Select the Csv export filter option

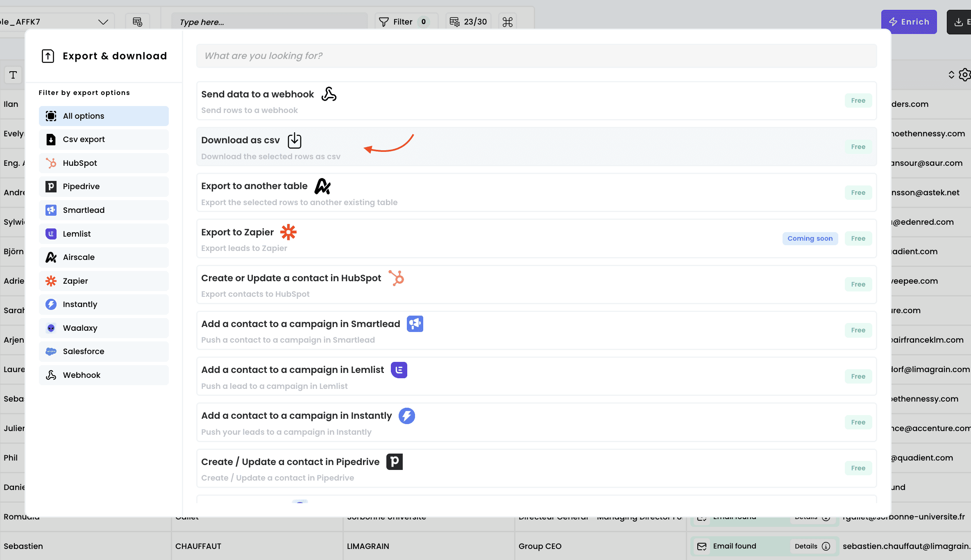tap(104, 140)
